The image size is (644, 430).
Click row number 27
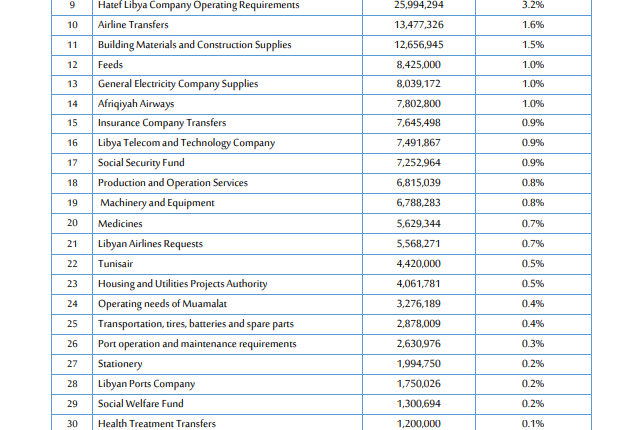pos(72,364)
